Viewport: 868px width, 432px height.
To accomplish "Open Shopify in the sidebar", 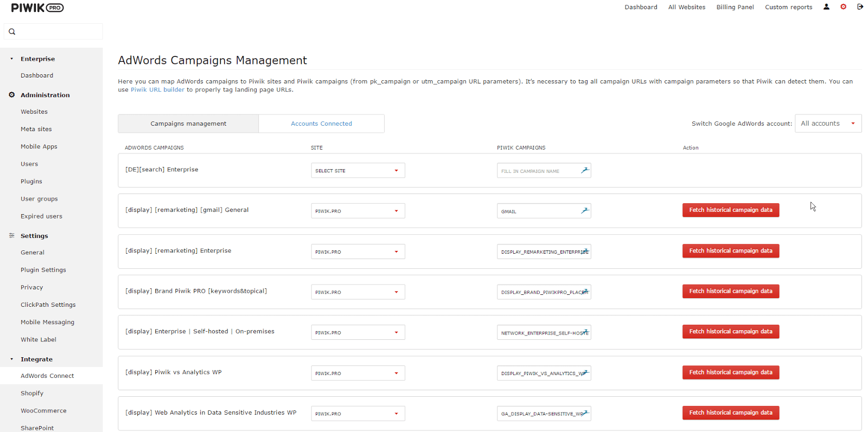I will [32, 393].
